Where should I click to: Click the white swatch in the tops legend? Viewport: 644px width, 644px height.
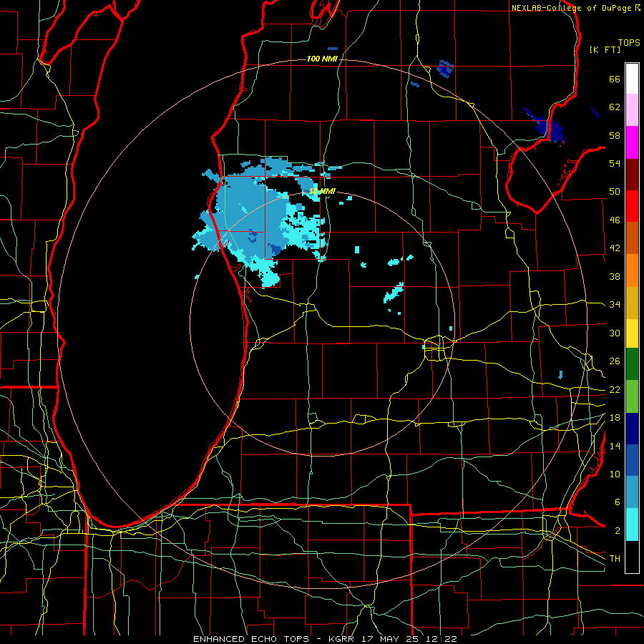tap(632, 79)
